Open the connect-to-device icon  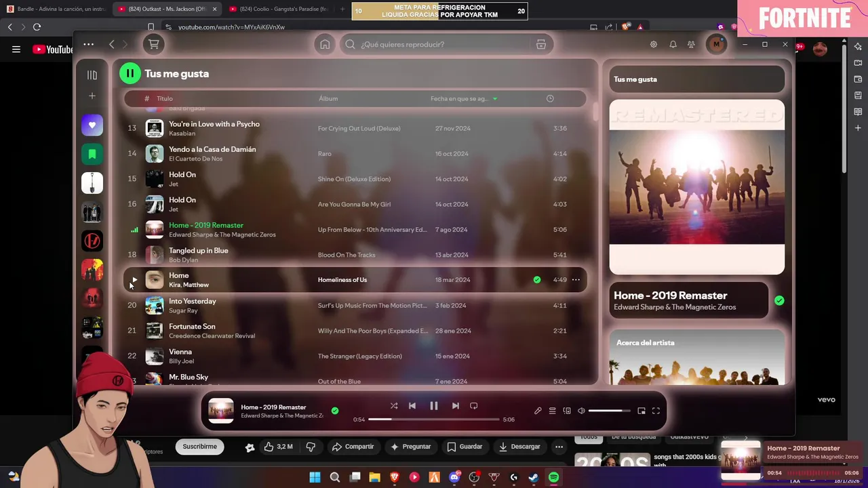[x=567, y=411]
